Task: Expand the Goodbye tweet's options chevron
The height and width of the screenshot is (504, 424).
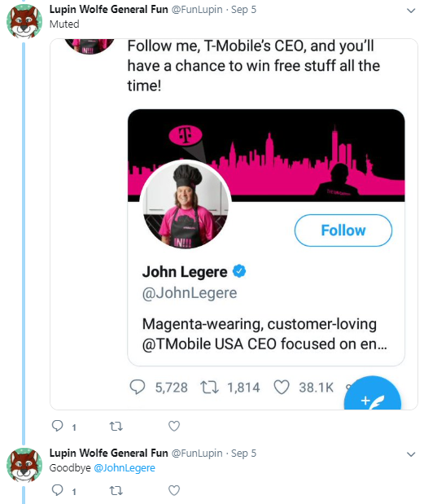Action: (x=411, y=454)
